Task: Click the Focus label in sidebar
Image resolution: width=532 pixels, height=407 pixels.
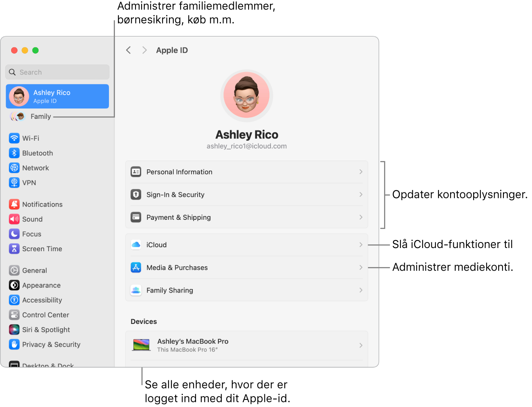Action: pyautogui.click(x=32, y=234)
